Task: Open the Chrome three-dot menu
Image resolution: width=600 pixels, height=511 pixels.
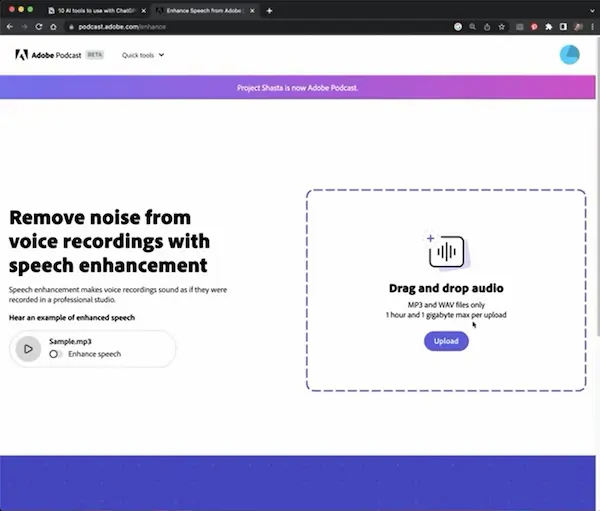Action: click(x=592, y=27)
